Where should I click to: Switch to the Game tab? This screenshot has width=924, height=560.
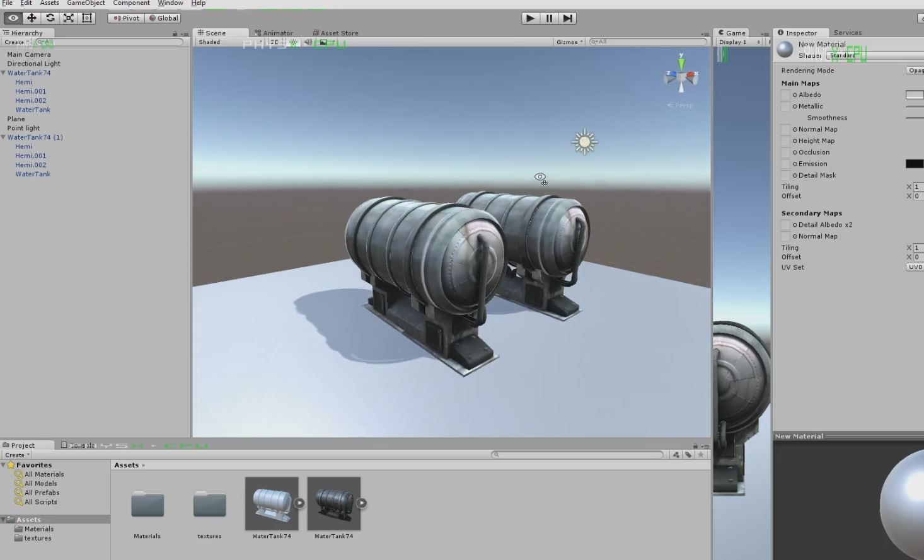732,33
